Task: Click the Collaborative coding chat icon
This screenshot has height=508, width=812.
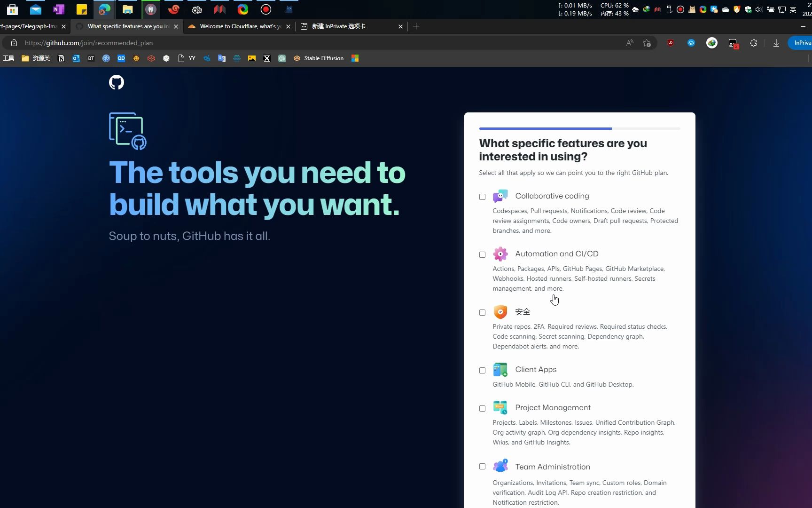Action: [500, 196]
